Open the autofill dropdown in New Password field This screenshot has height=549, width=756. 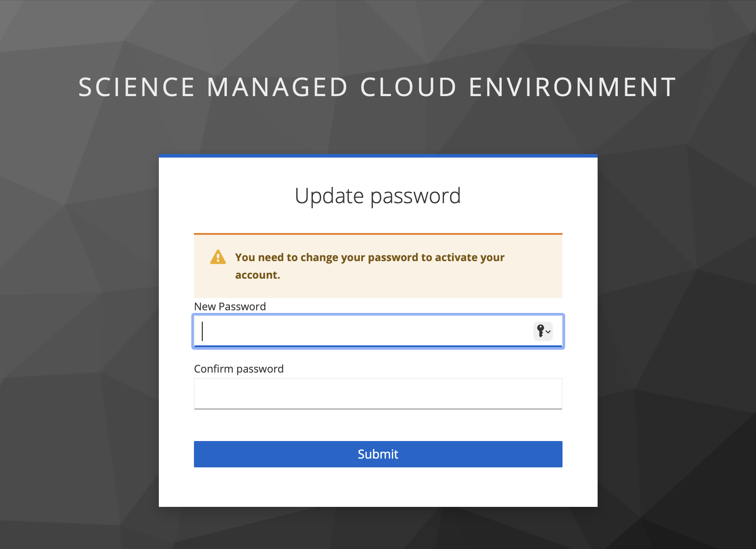click(543, 331)
